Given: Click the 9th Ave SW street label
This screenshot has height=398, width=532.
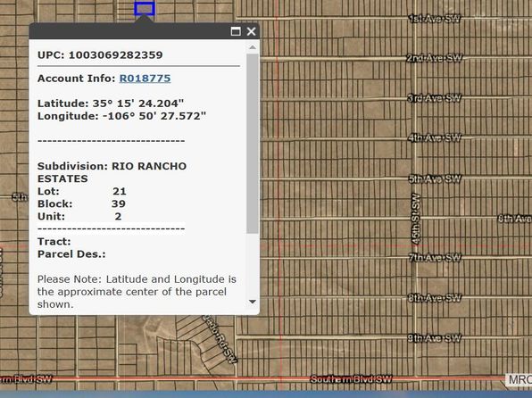Looking at the screenshot, I should pos(435,338).
